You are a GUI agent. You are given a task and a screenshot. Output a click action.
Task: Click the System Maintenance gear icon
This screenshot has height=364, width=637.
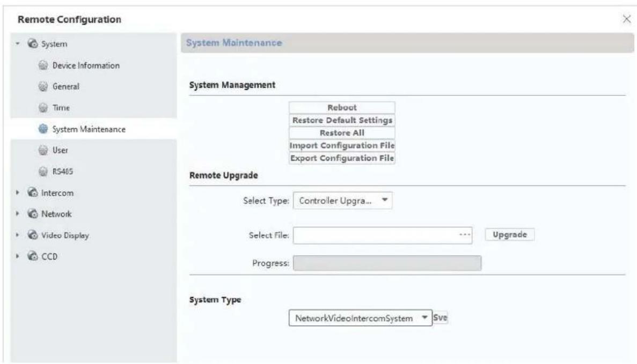click(43, 129)
